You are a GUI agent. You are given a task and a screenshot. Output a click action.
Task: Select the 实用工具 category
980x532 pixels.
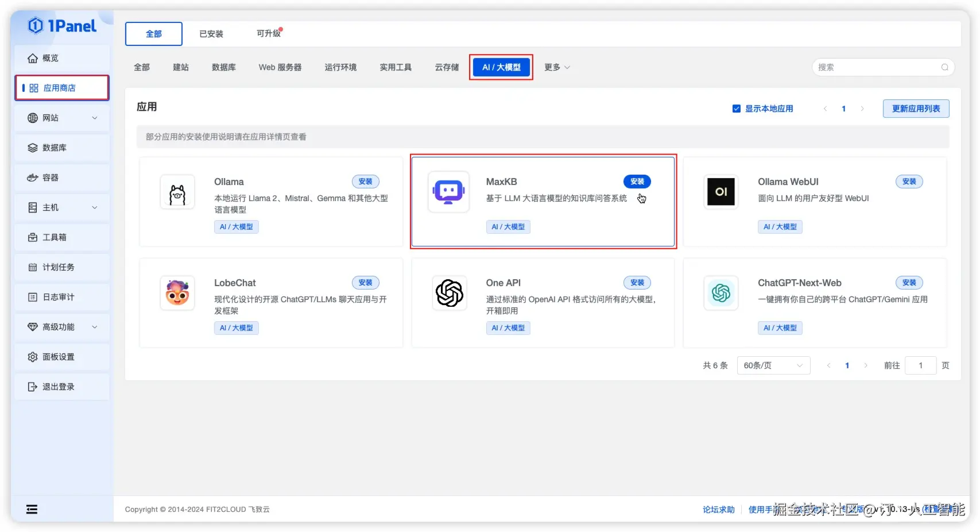[x=396, y=67]
